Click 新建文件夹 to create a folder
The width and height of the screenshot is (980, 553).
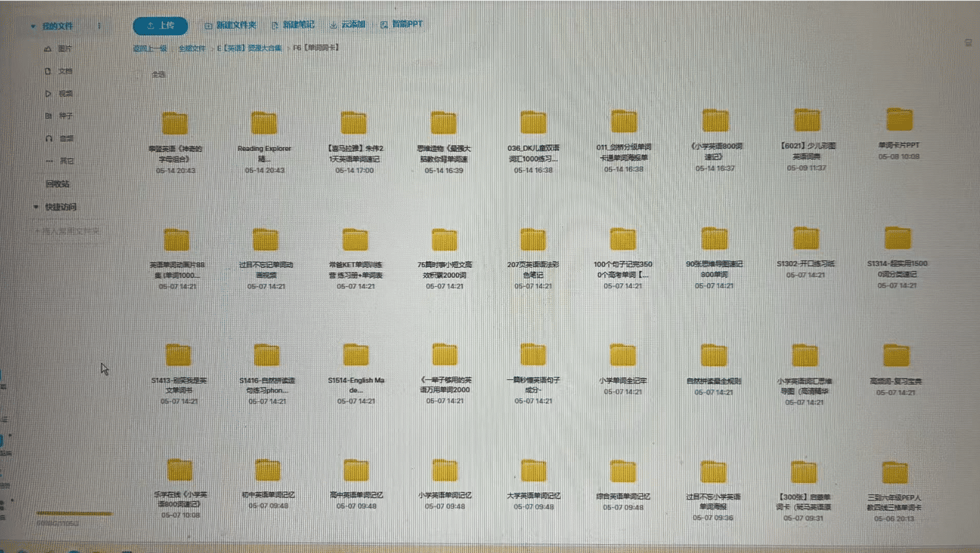(x=230, y=25)
